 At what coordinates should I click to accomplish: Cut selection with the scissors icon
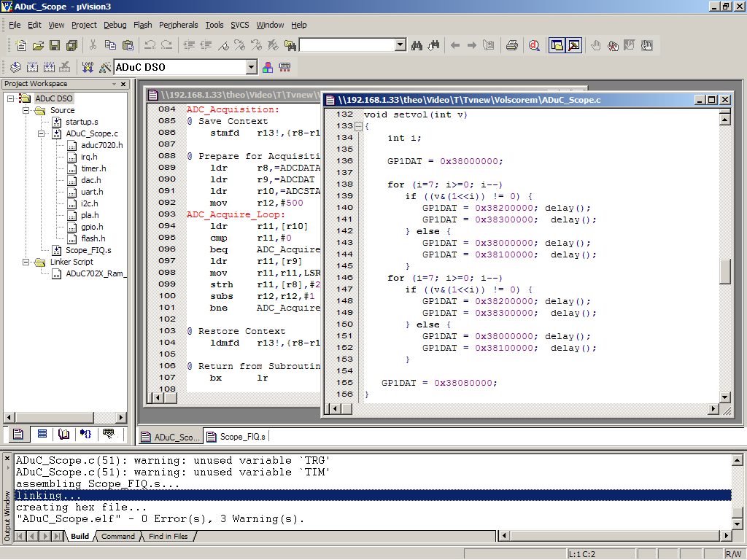93,45
